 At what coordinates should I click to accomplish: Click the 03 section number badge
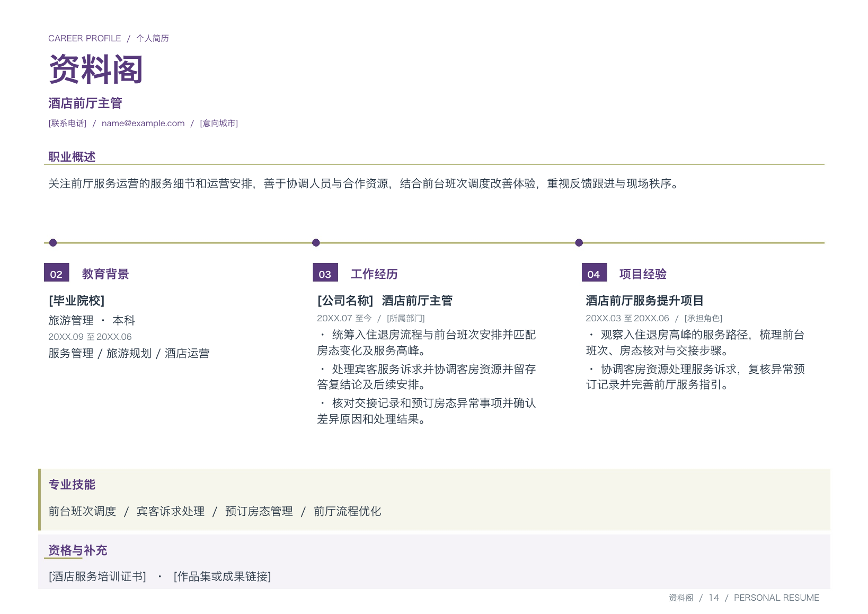pyautogui.click(x=325, y=273)
